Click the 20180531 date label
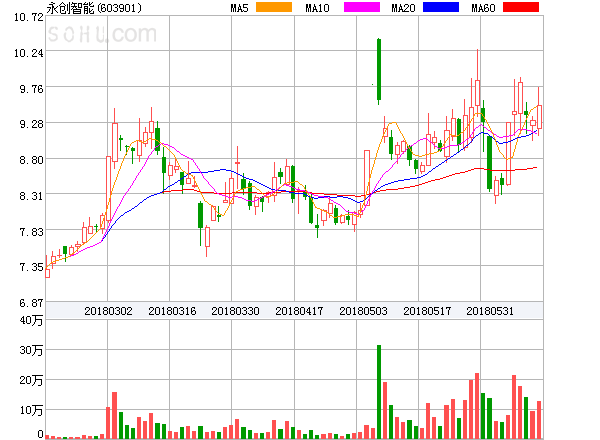This screenshot has width=600, height=440. [490, 311]
